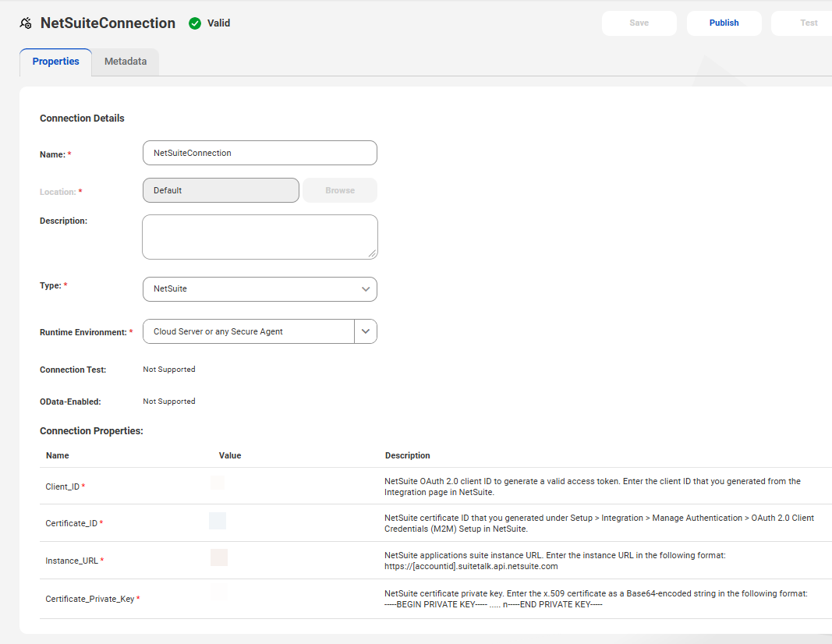Click the Certificate_ID value field
This screenshot has height=644, width=832.
coord(218,521)
